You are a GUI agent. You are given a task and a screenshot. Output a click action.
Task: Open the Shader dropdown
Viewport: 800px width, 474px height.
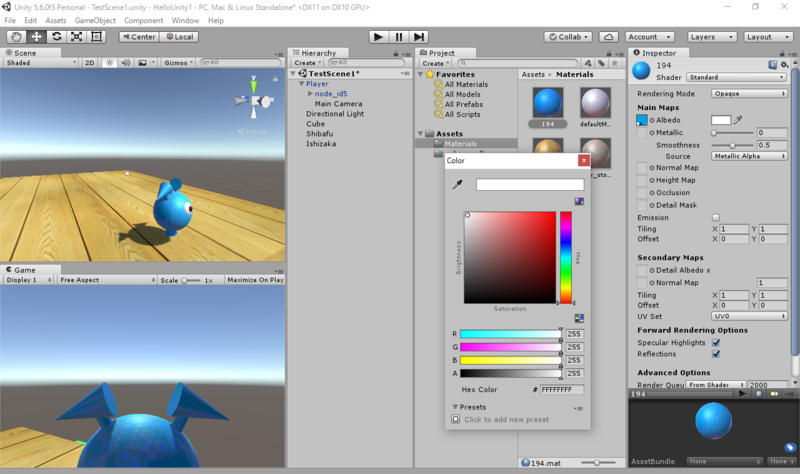(736, 77)
